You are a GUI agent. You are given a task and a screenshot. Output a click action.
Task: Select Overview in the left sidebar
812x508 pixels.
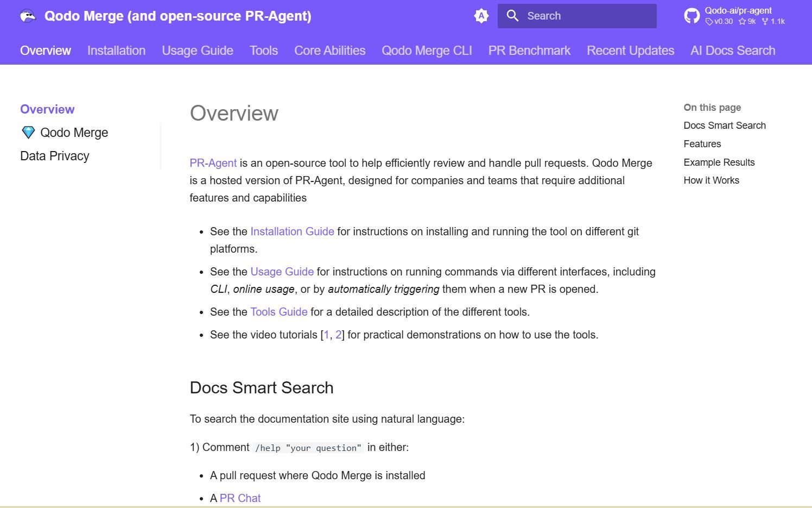pyautogui.click(x=47, y=109)
